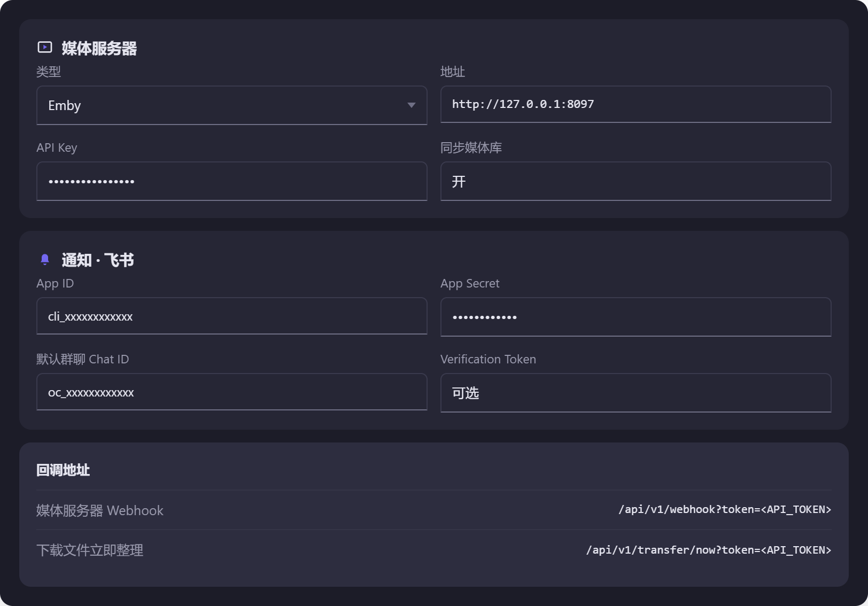The image size is (868, 606).
Task: Click the 默认群聊 Chat ID label
Action: (83, 359)
